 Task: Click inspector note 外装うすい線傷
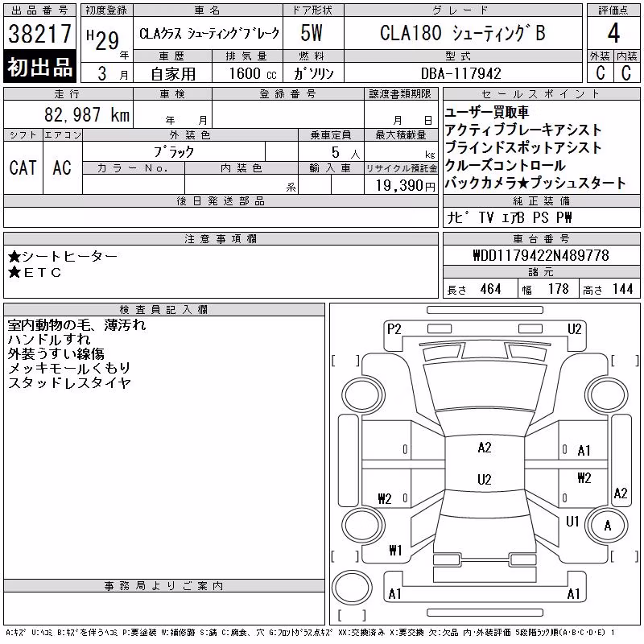pos(56,353)
